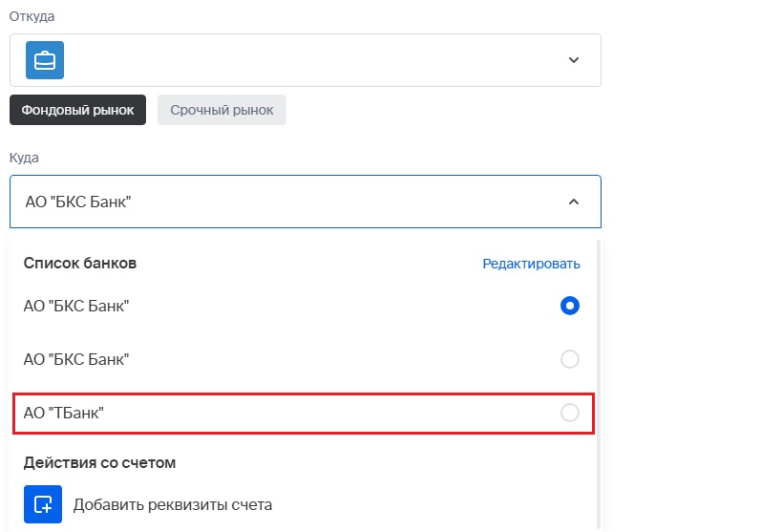
Task: Click the bank list vertical scrollbar
Action: coord(599,382)
